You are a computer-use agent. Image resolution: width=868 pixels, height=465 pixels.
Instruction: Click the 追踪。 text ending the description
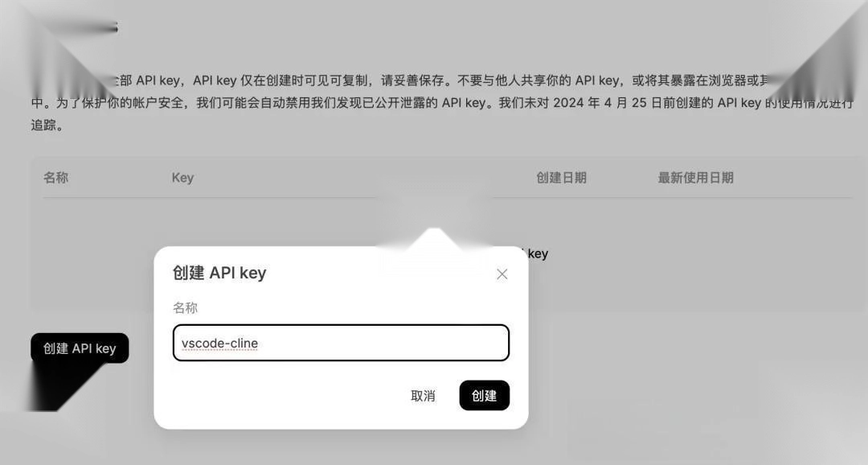pyautogui.click(x=47, y=126)
